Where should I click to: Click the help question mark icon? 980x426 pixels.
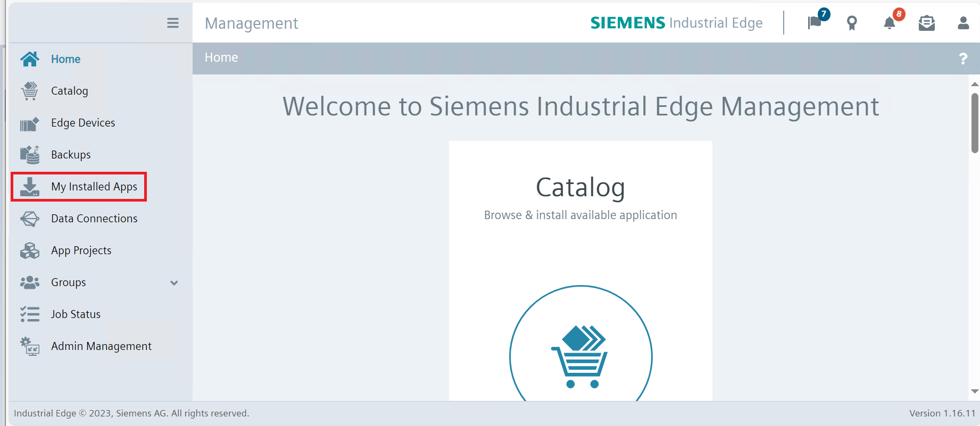point(963,59)
